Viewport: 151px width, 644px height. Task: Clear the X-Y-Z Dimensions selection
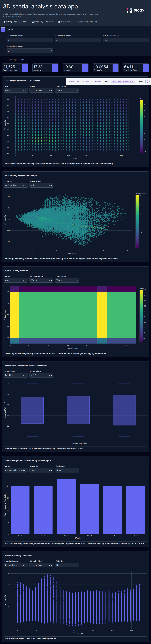click(x=49, y=375)
